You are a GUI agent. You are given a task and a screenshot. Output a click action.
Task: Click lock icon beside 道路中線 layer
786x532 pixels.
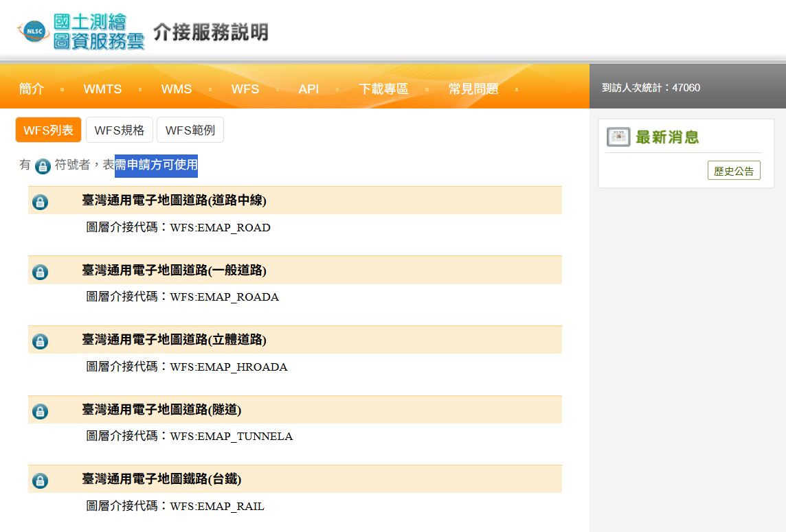pos(41,202)
